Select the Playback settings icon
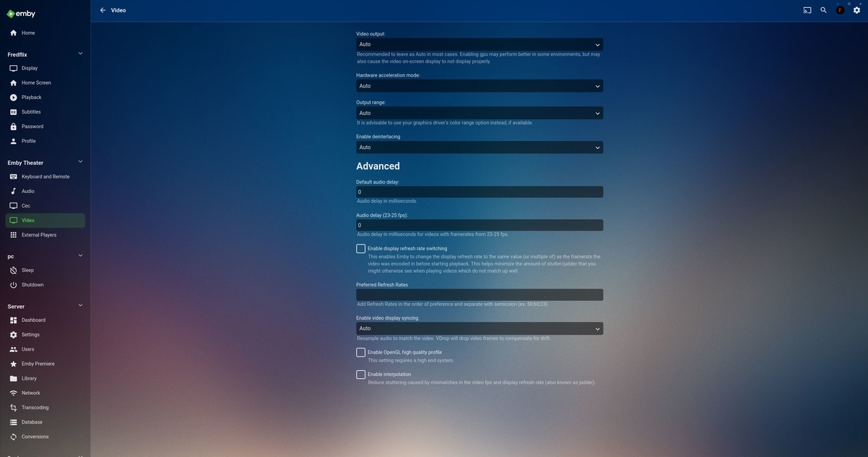Viewport: 868px width, 457px height. coord(12,97)
